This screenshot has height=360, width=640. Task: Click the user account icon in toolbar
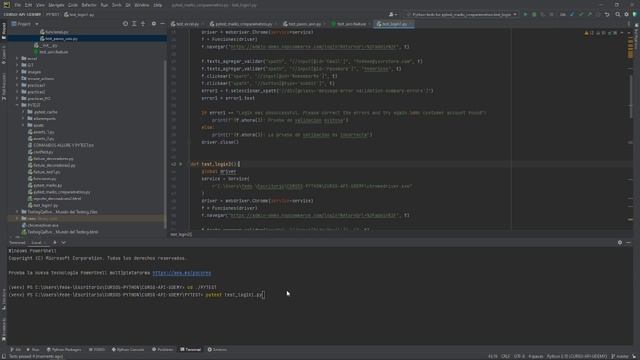(393, 14)
